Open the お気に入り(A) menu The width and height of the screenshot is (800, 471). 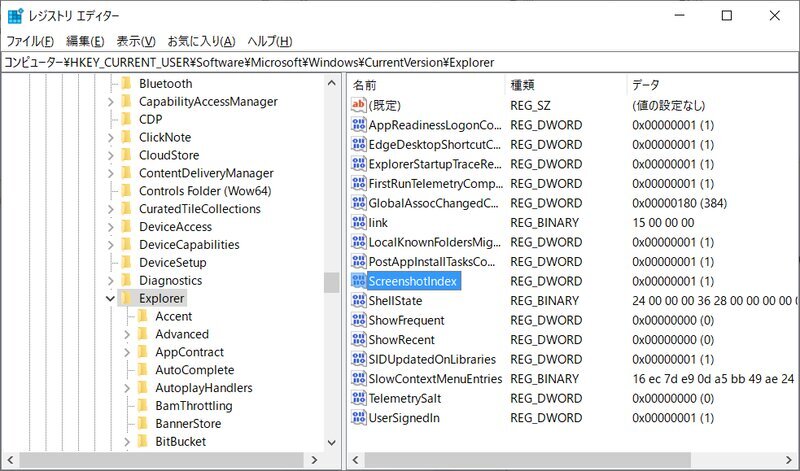point(201,41)
